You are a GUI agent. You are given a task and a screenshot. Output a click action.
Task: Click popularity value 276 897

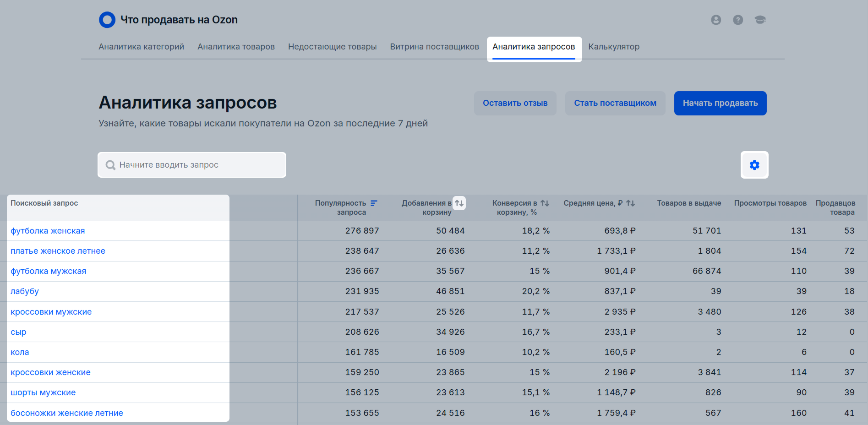click(x=362, y=231)
